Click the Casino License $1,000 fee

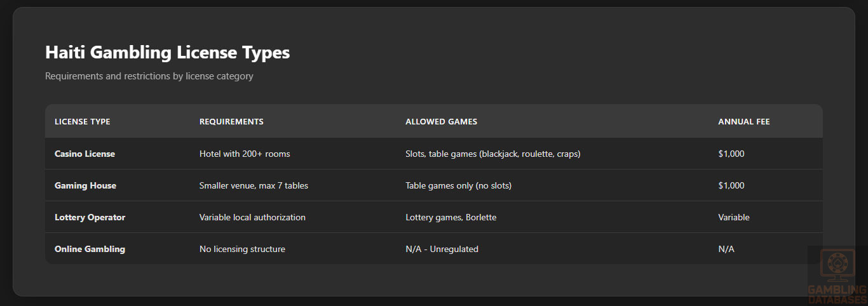[x=731, y=154]
